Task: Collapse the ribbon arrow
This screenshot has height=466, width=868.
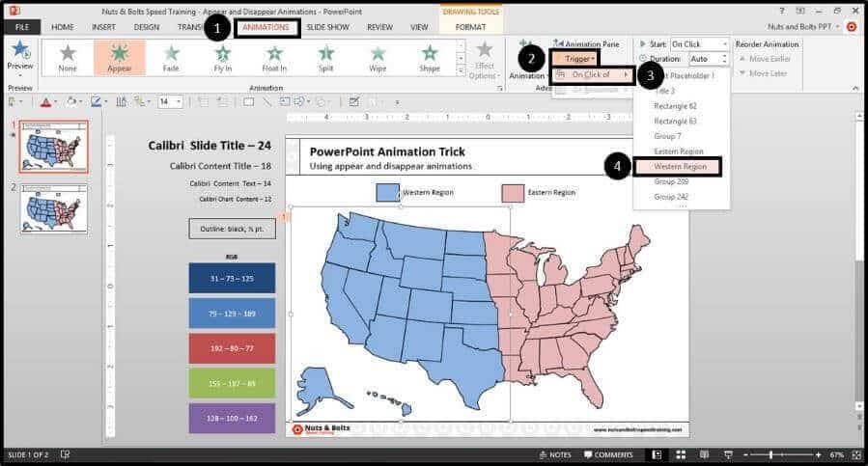Action: point(855,88)
